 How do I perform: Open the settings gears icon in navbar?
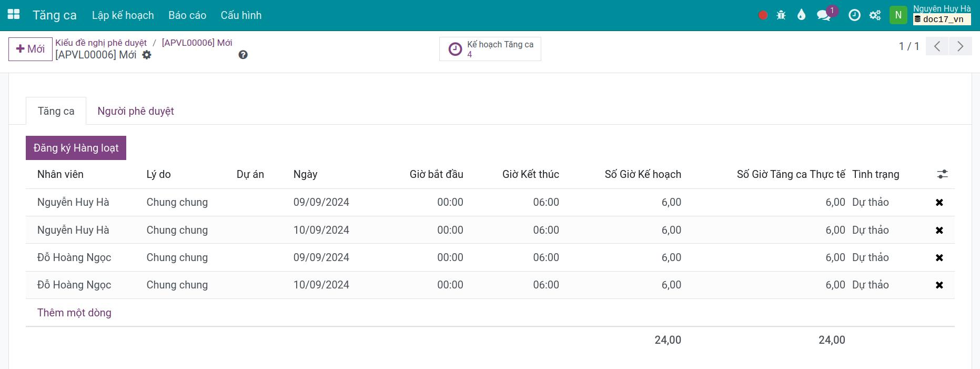[x=875, y=15]
